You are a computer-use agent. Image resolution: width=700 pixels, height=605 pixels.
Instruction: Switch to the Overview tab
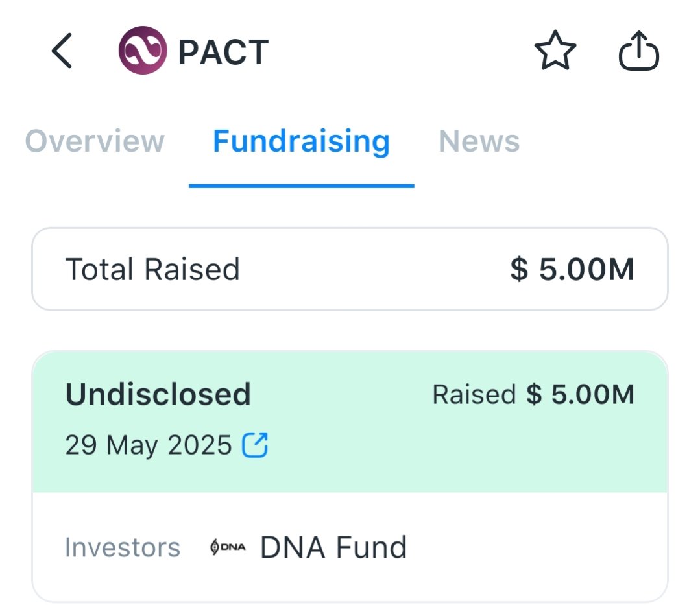(x=95, y=141)
